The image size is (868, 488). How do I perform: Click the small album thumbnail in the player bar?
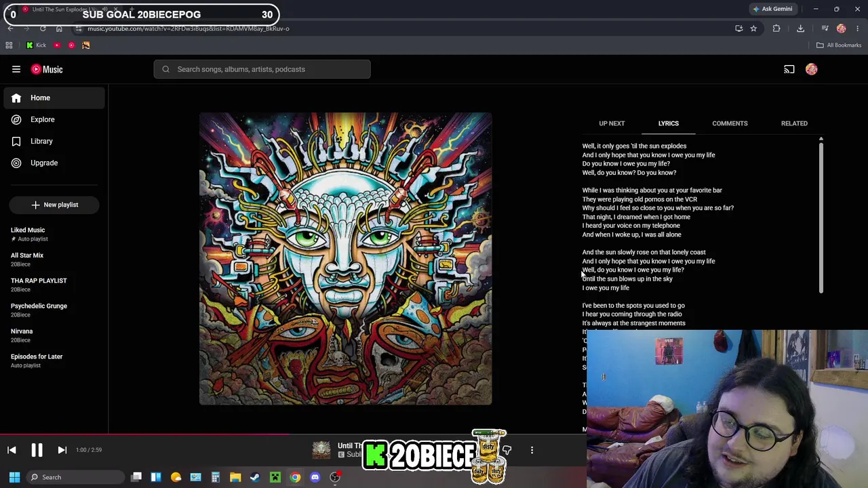click(x=321, y=450)
